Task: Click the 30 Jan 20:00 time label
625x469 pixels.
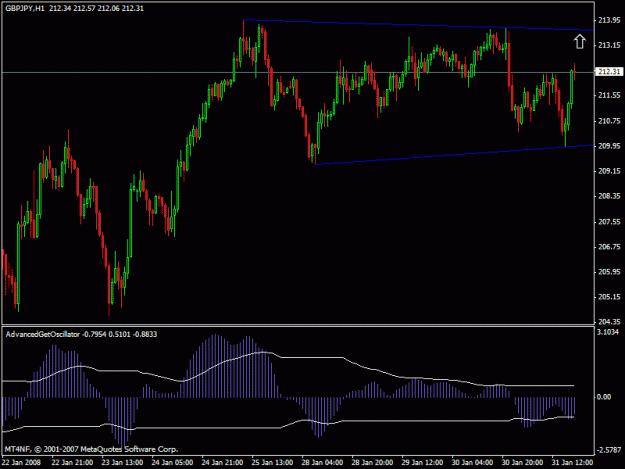Action: click(522, 463)
